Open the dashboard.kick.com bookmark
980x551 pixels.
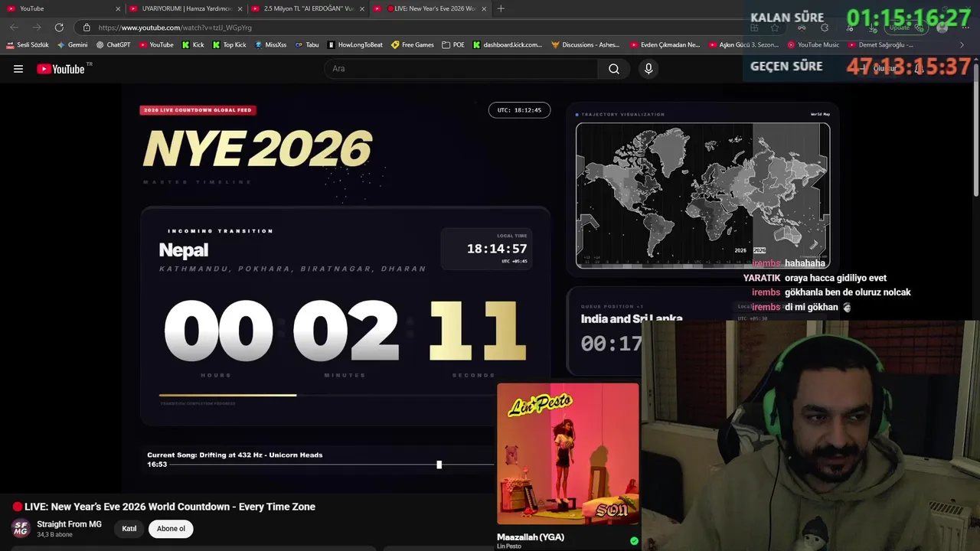point(507,45)
